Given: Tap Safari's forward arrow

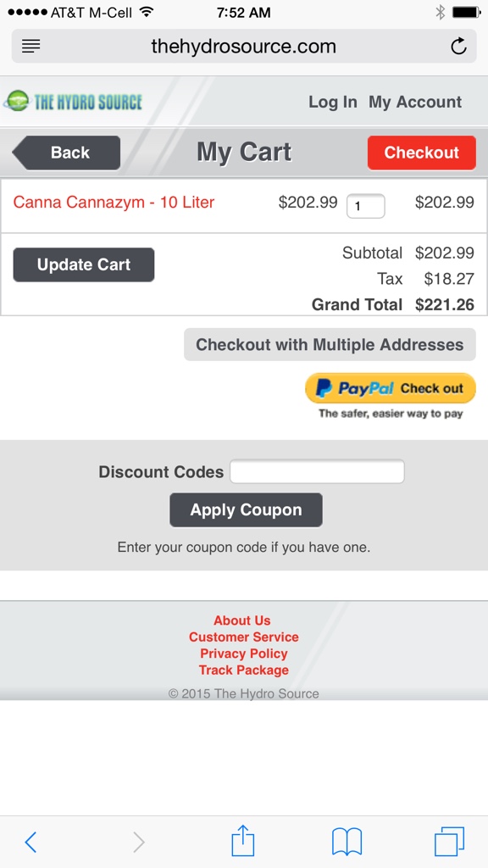Looking at the screenshot, I should (139, 842).
